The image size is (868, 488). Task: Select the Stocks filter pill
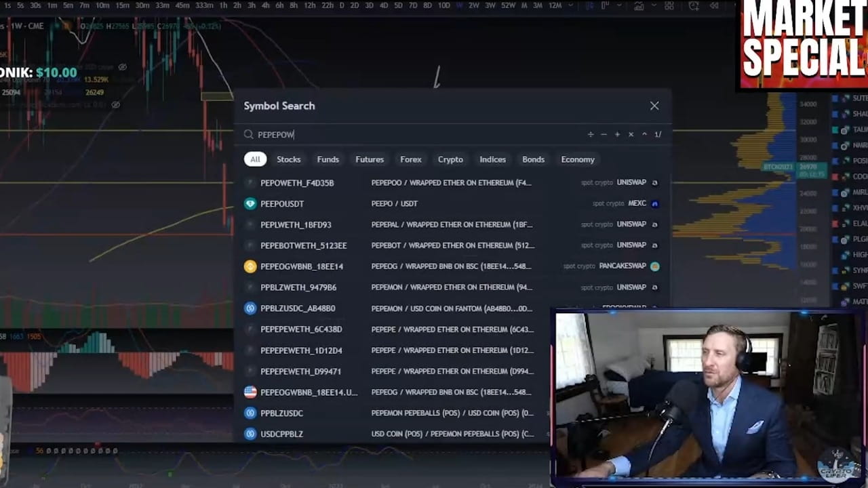tap(289, 159)
